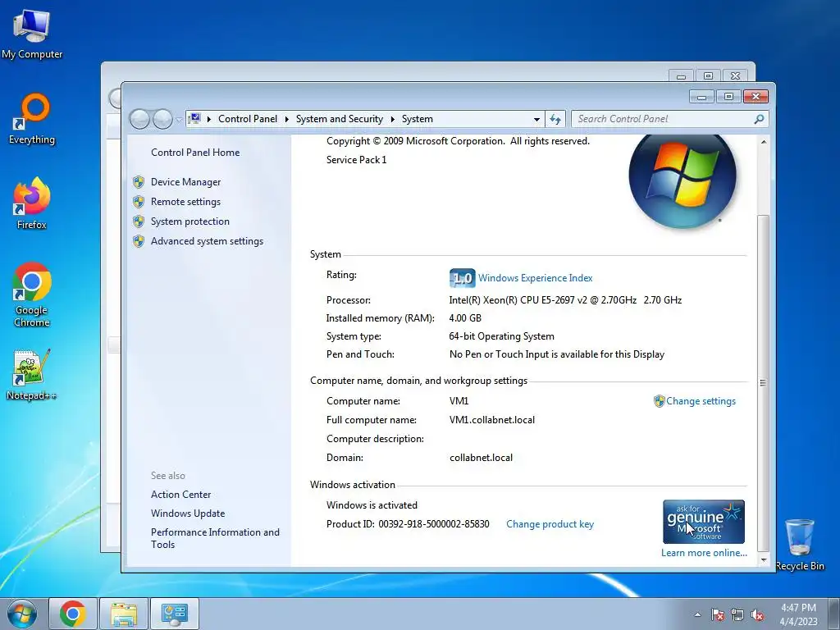The image size is (840, 630).
Task: Click the shield icon beside Change settings
Action: [x=659, y=401]
